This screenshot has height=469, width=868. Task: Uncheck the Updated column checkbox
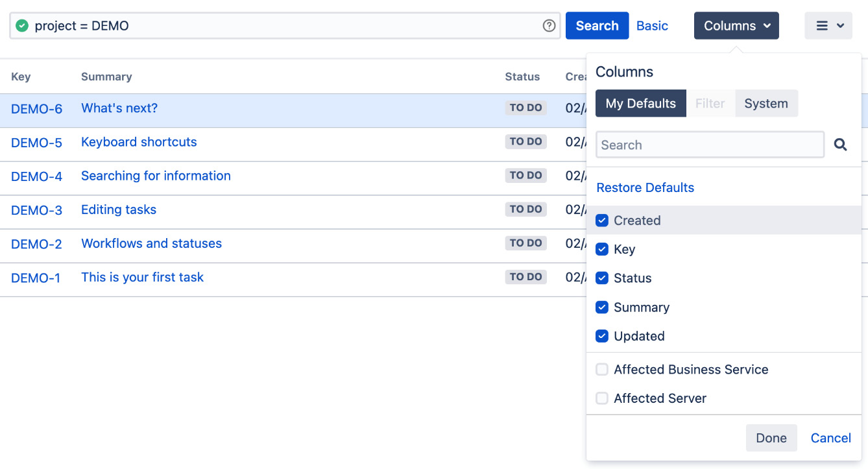coord(601,336)
